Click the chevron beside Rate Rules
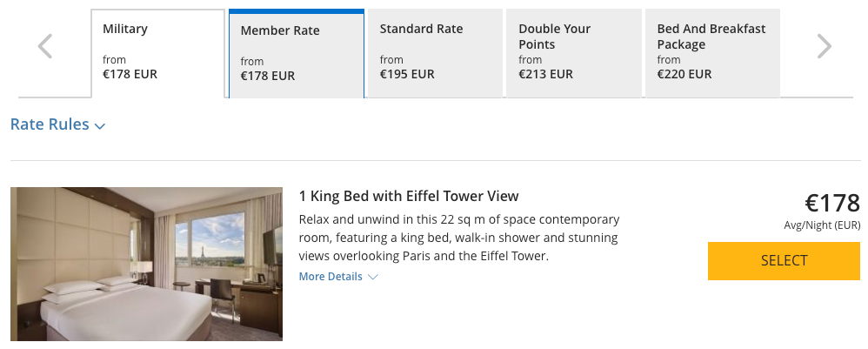This screenshot has width=868, height=349. click(100, 126)
